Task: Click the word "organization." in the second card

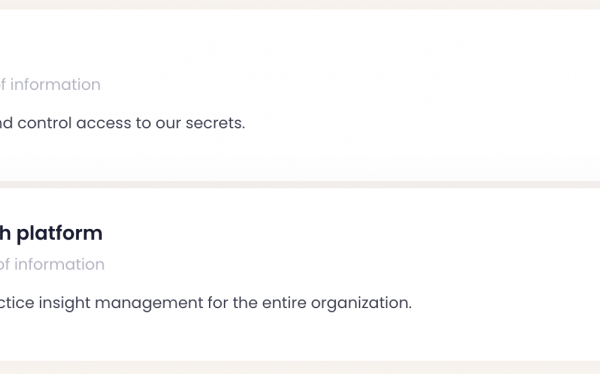Action: (361, 303)
